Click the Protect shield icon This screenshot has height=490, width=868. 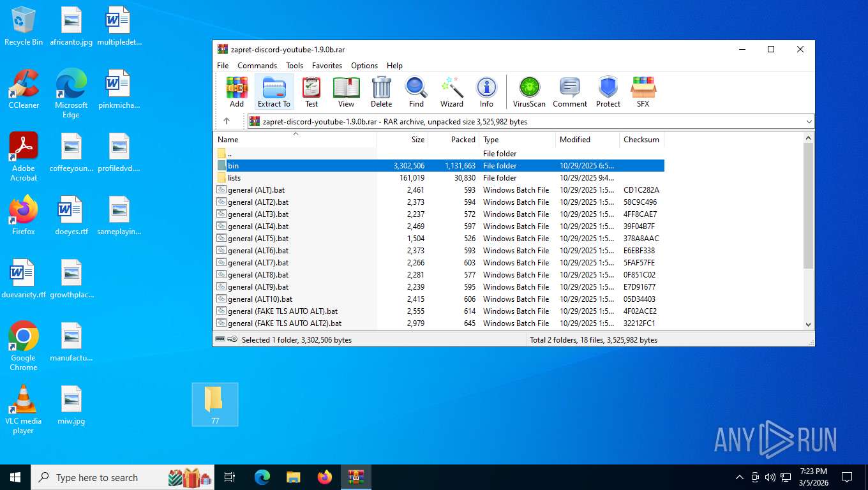click(x=608, y=92)
